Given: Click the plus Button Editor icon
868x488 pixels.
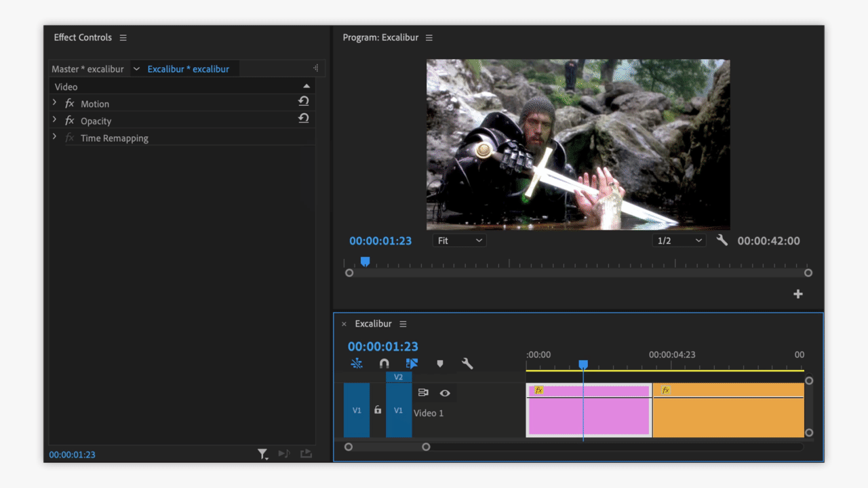Looking at the screenshot, I should click(797, 293).
